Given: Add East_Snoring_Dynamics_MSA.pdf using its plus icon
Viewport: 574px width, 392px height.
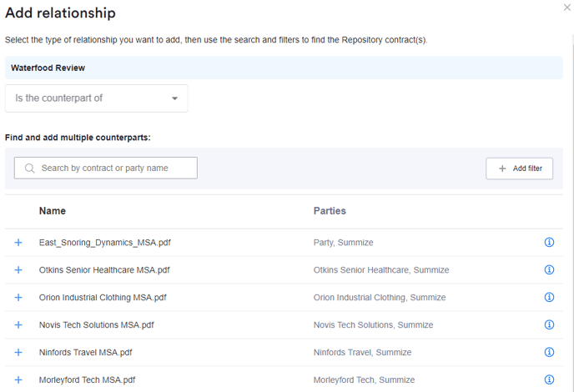Looking at the screenshot, I should point(18,243).
